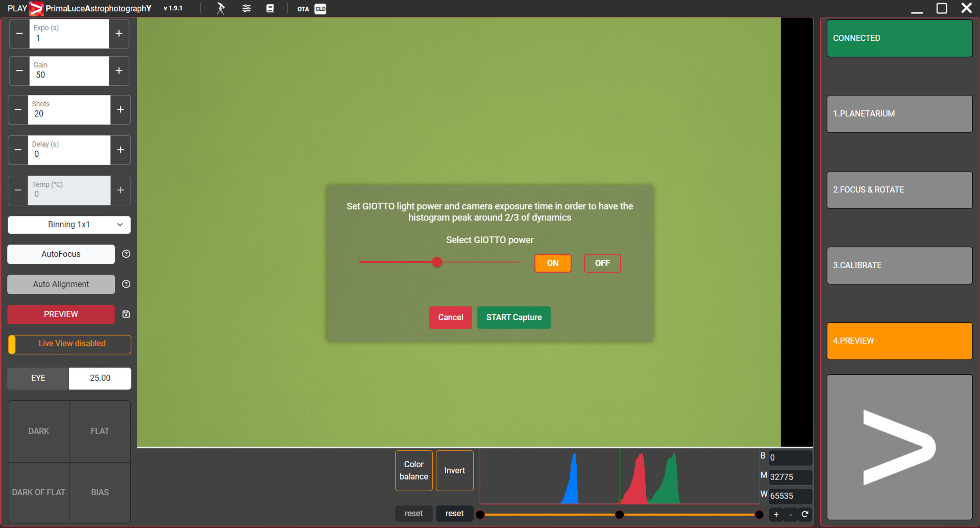Image resolution: width=980 pixels, height=528 pixels.
Task: Decrease the Gain value
Action: (x=19, y=71)
